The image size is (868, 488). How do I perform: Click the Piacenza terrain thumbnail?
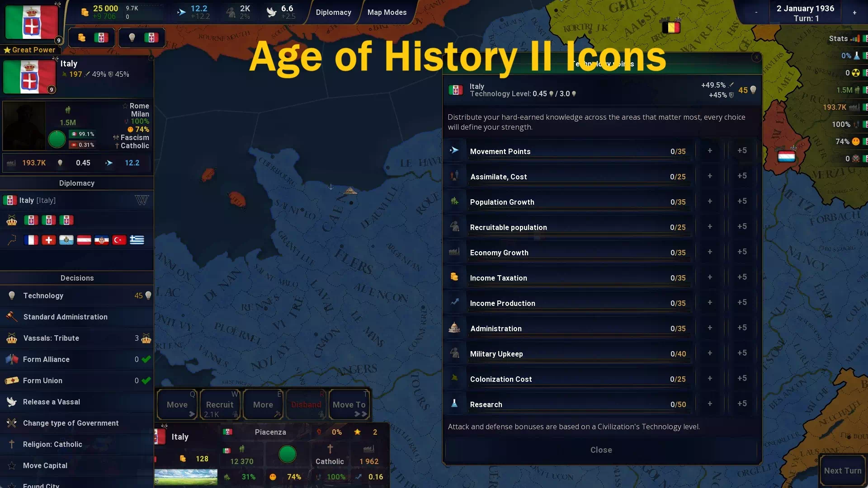click(x=186, y=477)
